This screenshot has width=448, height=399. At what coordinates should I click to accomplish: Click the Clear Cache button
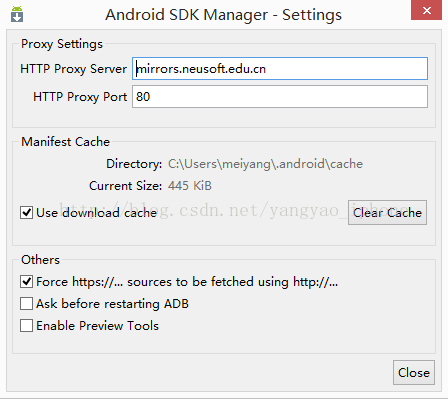tap(387, 212)
